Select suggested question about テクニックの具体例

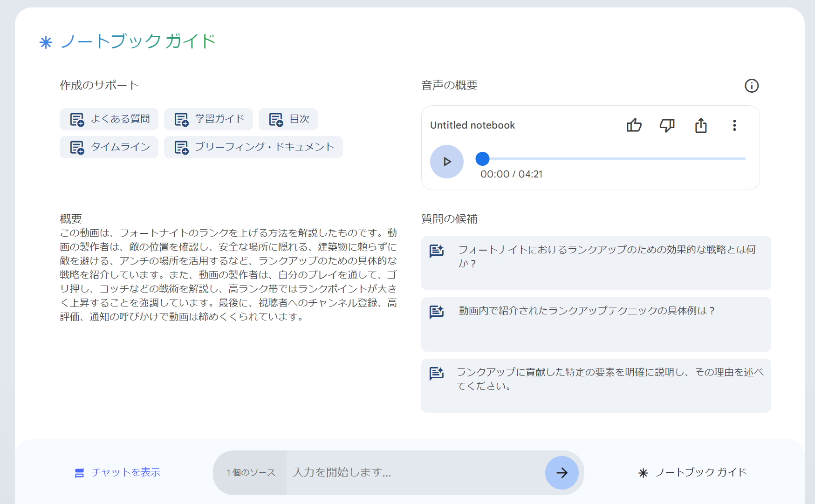click(x=596, y=324)
